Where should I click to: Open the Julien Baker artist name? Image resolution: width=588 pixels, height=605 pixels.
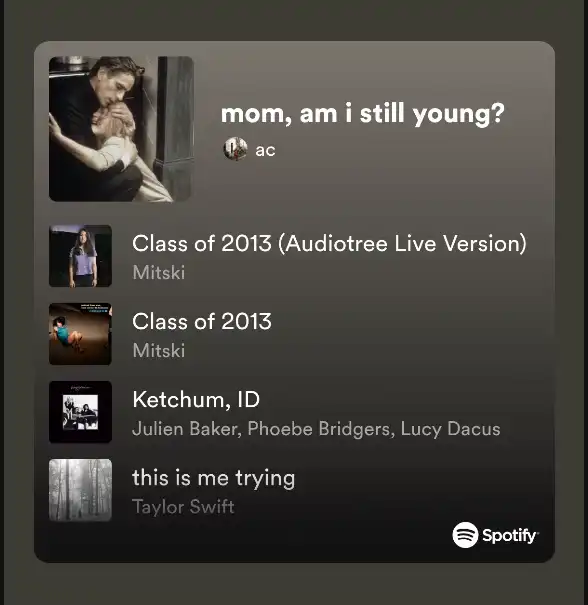click(185, 429)
